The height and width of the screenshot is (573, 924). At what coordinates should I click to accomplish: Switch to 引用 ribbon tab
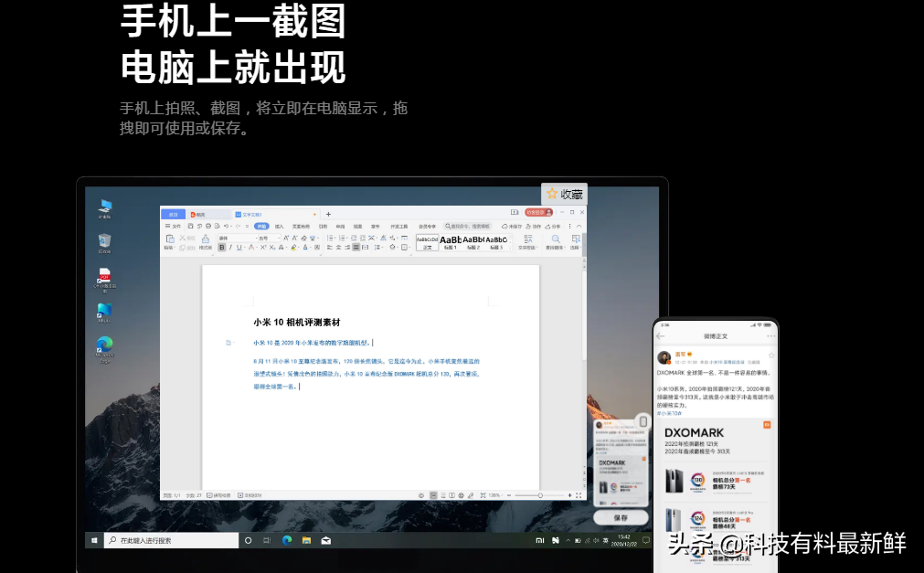[323, 227]
